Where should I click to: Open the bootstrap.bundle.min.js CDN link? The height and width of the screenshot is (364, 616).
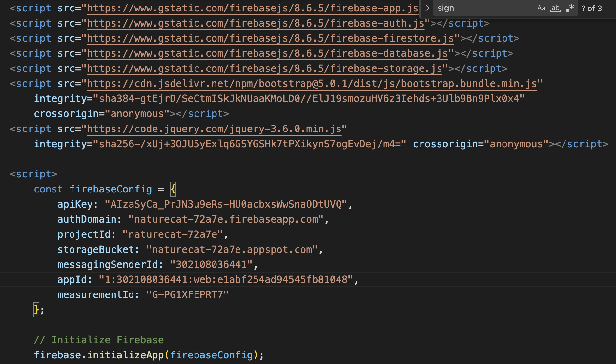click(x=312, y=84)
